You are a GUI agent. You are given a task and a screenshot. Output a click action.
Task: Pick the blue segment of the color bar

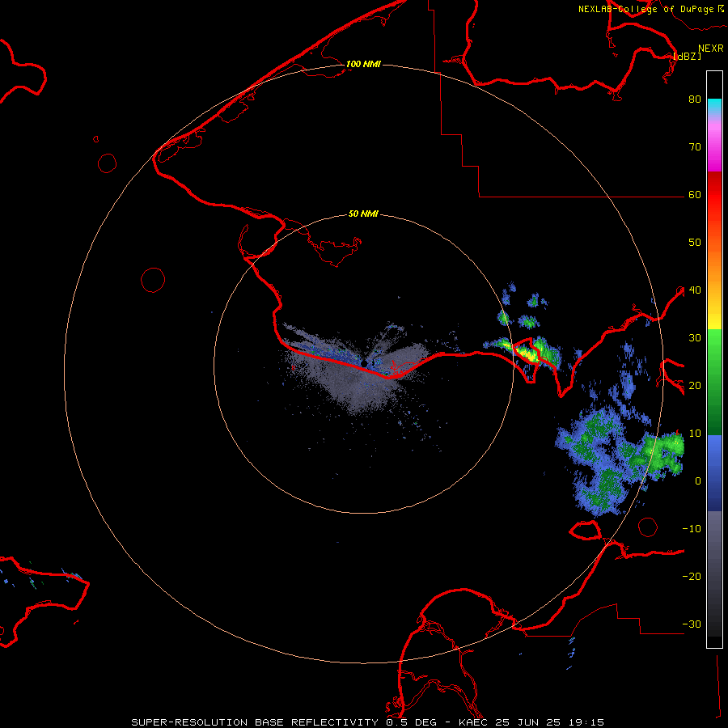pos(714,472)
